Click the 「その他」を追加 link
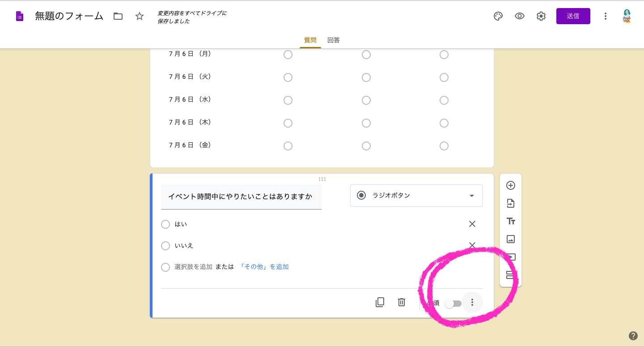The height and width of the screenshot is (347, 644). [264, 267]
